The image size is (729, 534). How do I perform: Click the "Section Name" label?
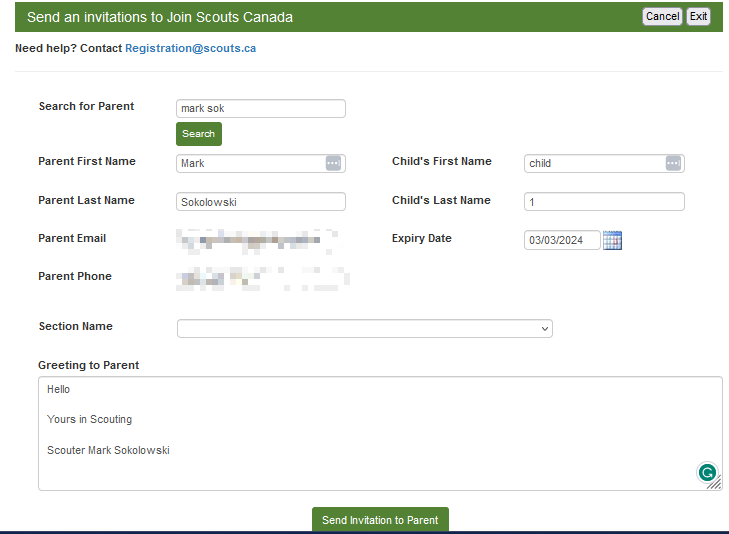(76, 326)
